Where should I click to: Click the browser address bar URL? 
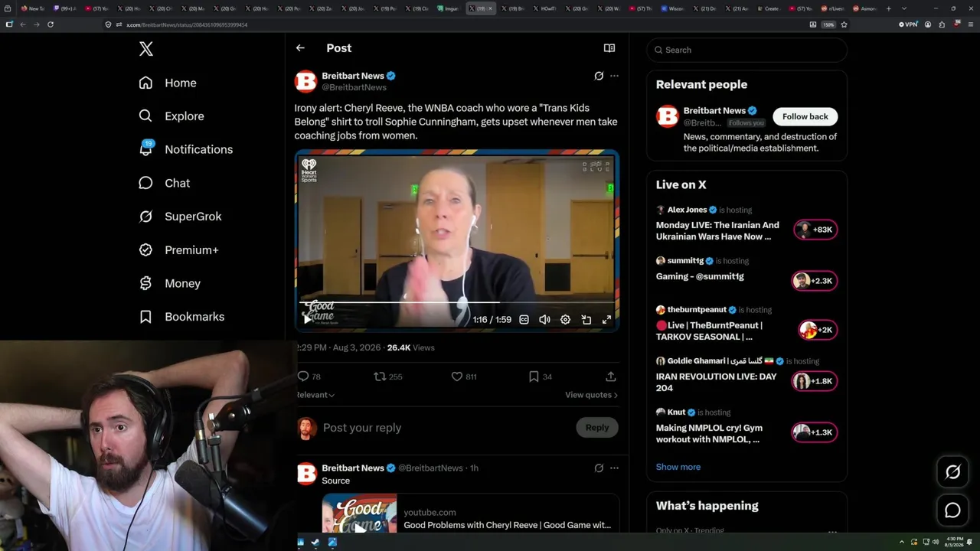click(x=187, y=24)
